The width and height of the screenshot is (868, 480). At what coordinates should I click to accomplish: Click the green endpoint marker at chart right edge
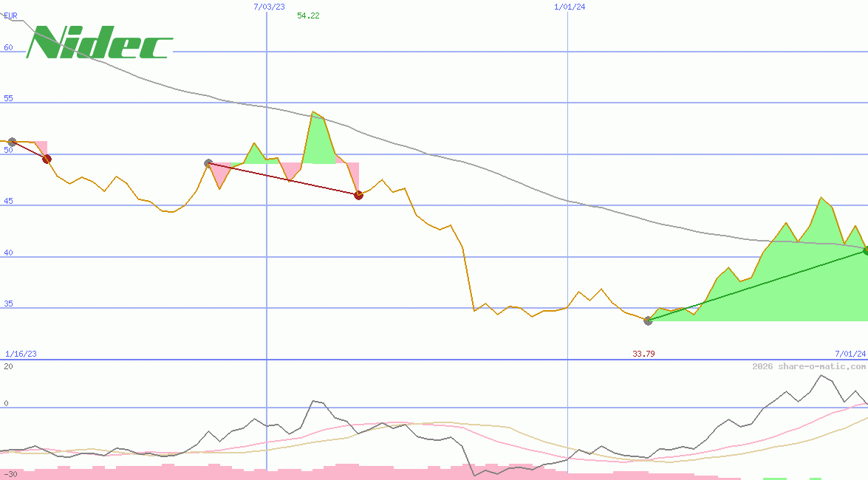(864, 251)
